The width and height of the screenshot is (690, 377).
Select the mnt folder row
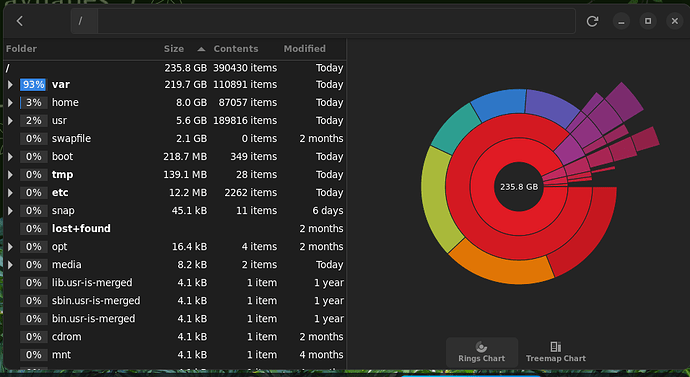coord(175,355)
